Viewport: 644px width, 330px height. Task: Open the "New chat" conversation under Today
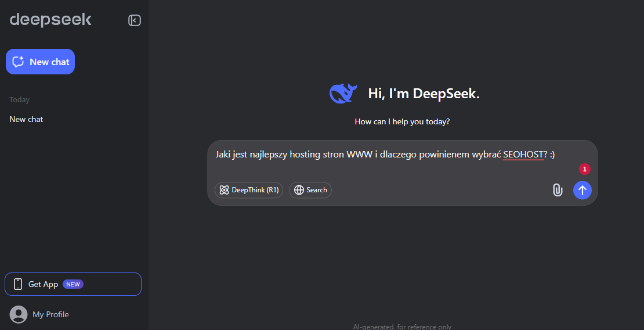(x=26, y=119)
